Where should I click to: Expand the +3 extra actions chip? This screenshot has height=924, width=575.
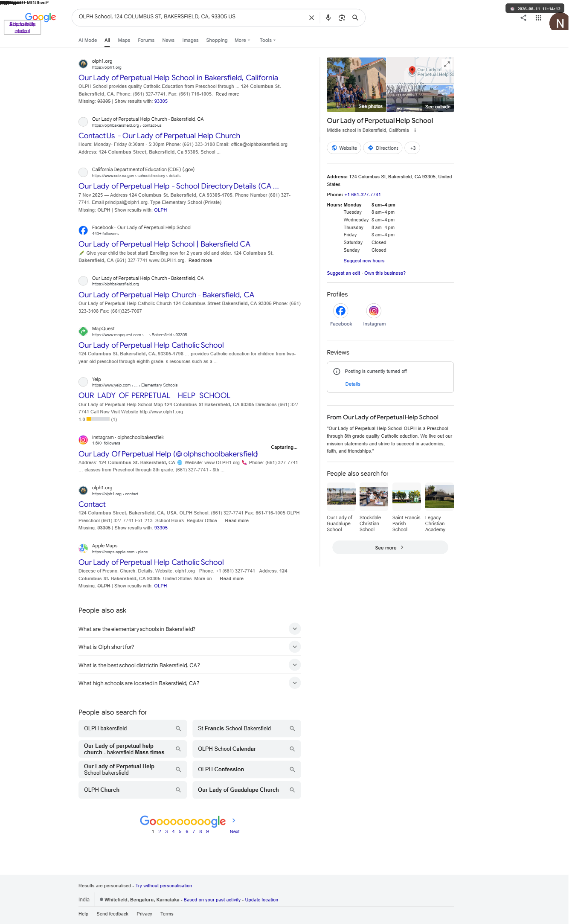pos(412,148)
